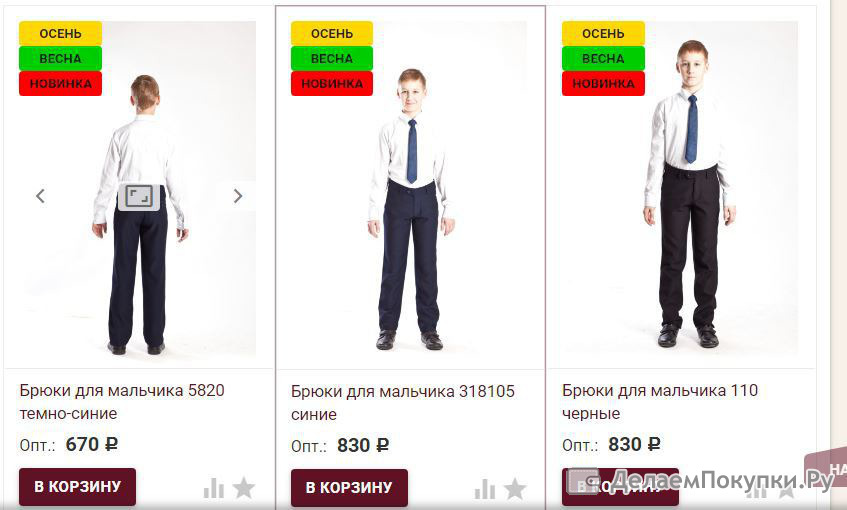This screenshot has width=847, height=510.
Task: Add product 5820 to favorites with star
Action: coord(244,488)
